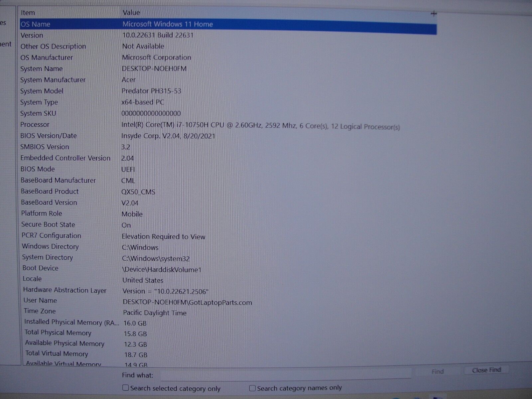Select the 'PCR7 Configuration' row

(x=228, y=236)
